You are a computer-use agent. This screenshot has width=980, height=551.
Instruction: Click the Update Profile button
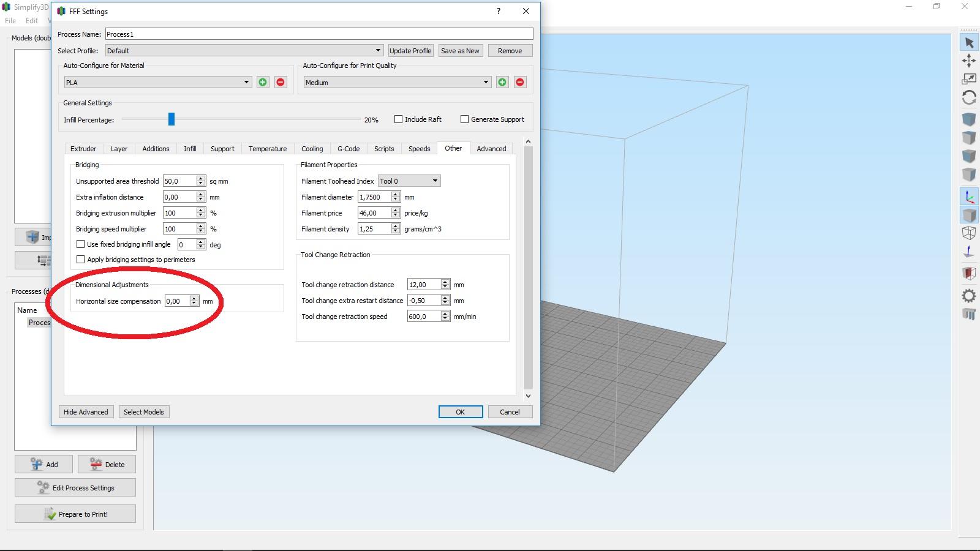coord(410,51)
